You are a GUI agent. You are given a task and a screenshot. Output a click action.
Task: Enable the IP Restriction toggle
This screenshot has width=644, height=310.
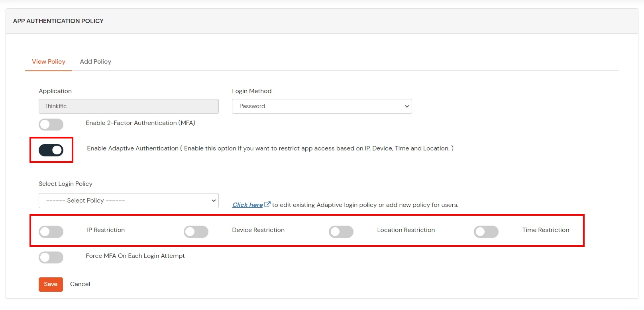click(51, 232)
